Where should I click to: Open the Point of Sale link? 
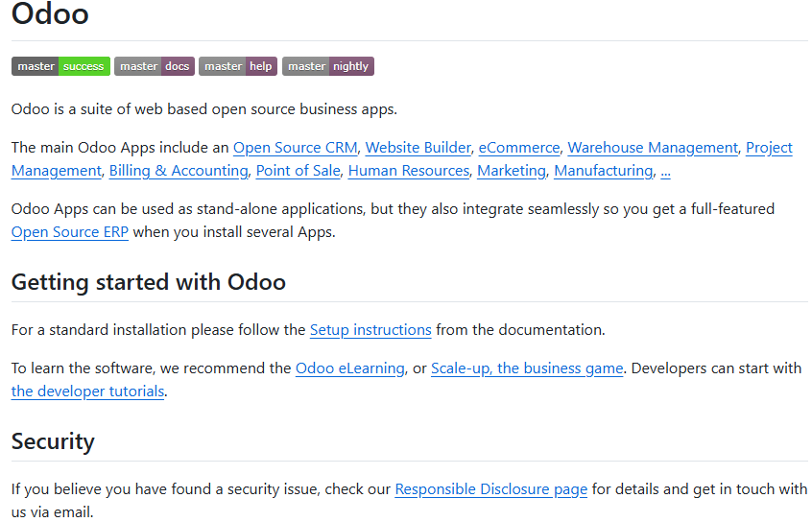point(298,171)
